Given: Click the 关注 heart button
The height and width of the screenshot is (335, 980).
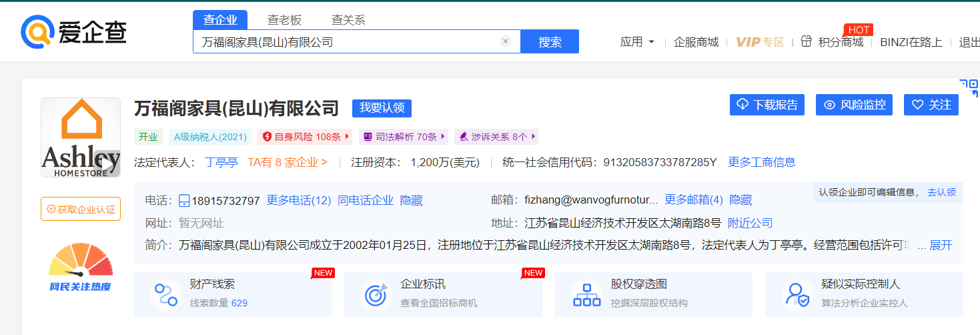Looking at the screenshot, I should (931, 105).
